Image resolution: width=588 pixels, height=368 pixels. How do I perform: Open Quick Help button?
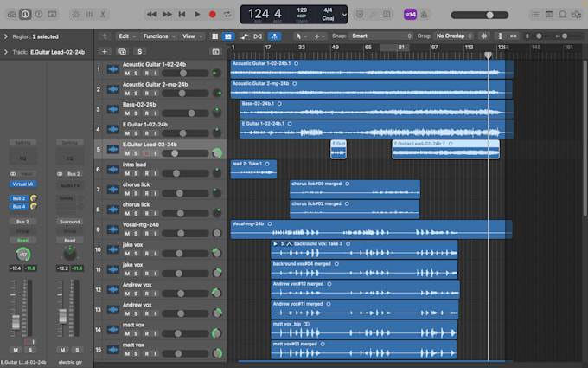point(39,14)
